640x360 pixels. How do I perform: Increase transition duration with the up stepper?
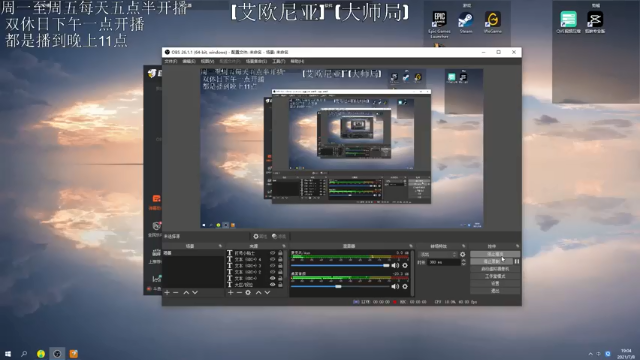click(463, 260)
